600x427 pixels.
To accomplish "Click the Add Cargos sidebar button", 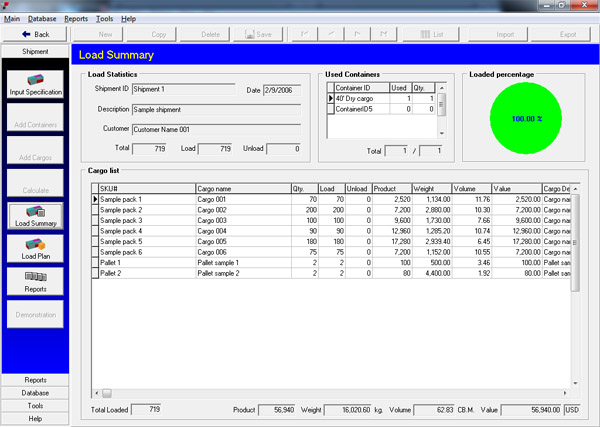I will [x=35, y=150].
